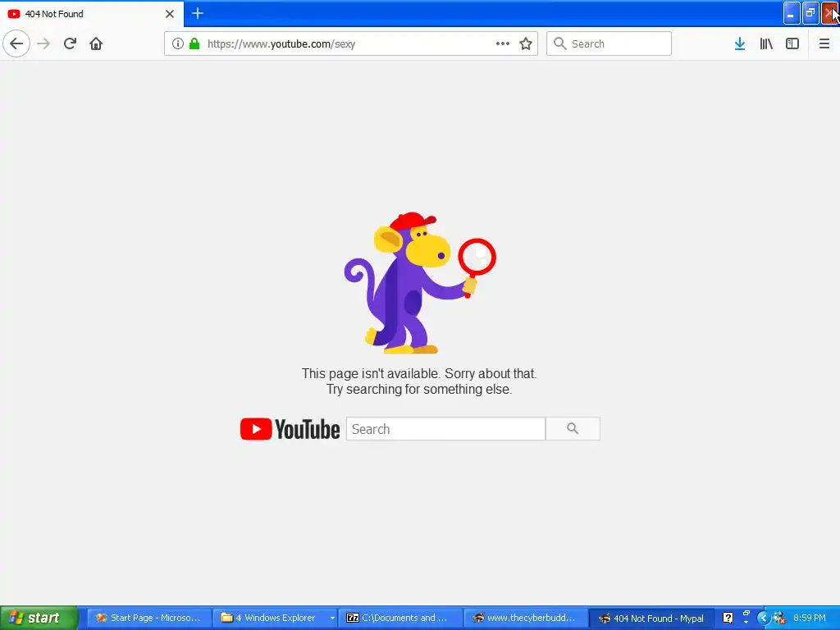Switch to C:\Documents and 7-Zip window
840x630 pixels.
[x=399, y=618]
